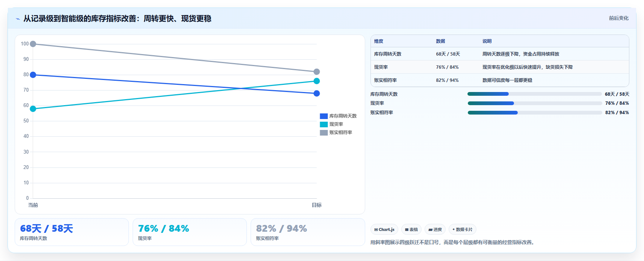644x261 pixels.
Task: Click the footer note about 斜率图
Action: 452,243
